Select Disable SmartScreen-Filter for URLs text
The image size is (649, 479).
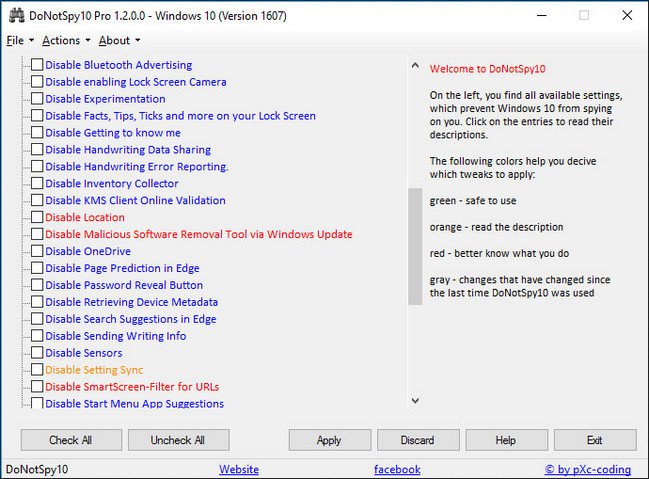tap(132, 387)
